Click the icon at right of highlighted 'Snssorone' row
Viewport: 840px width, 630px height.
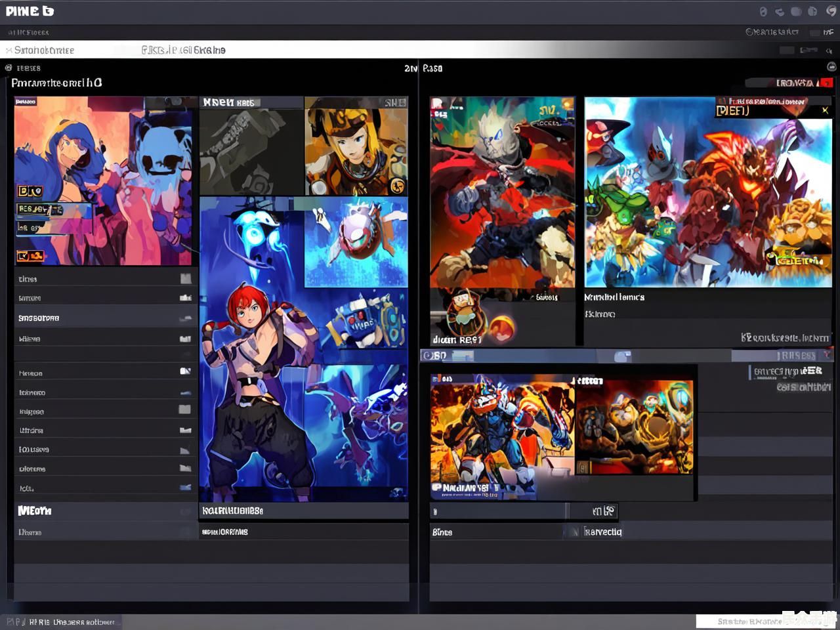[186, 318]
